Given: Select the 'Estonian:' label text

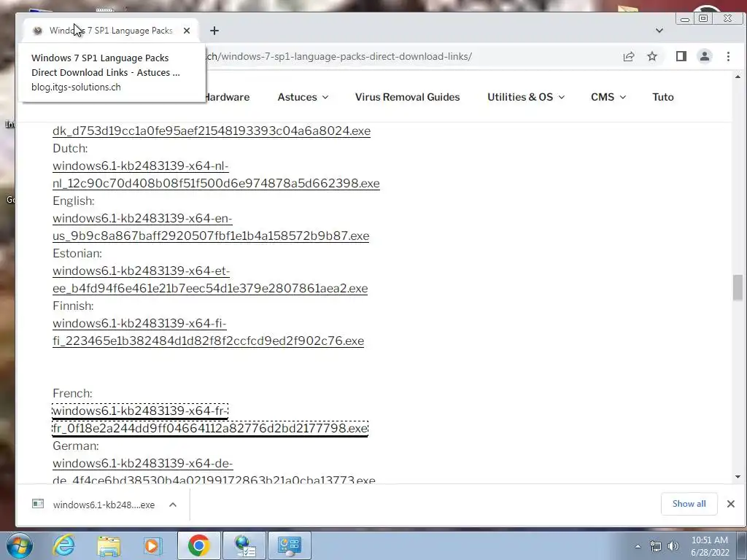Looking at the screenshot, I should (x=77, y=253).
